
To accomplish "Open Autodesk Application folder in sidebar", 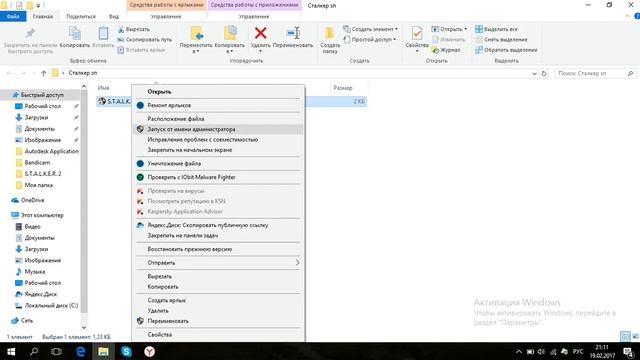I will pyautogui.click(x=51, y=151).
